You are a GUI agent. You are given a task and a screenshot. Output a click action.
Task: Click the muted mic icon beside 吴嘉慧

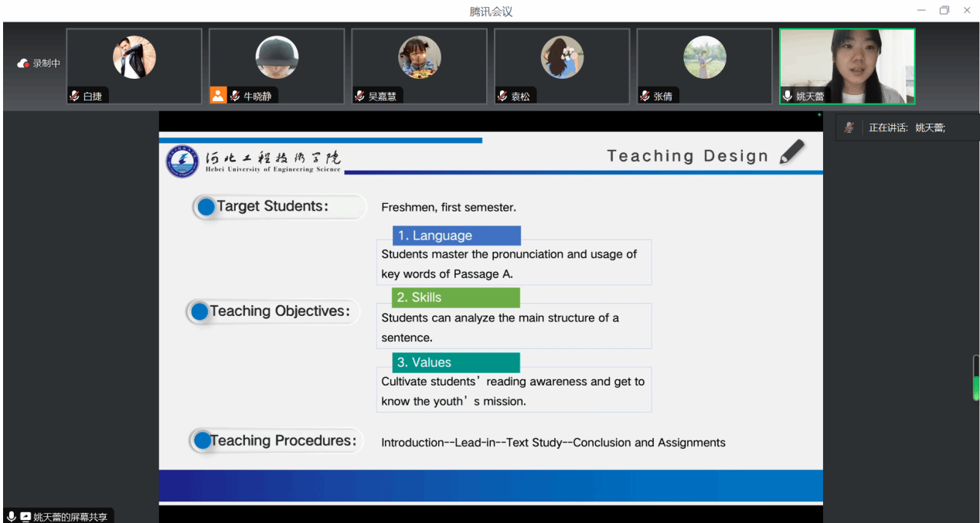click(359, 97)
